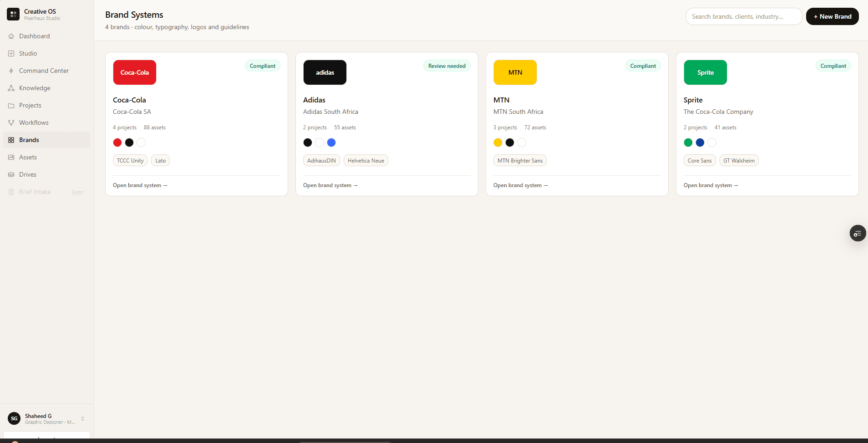Click the Workflows branch icon

coord(11,122)
